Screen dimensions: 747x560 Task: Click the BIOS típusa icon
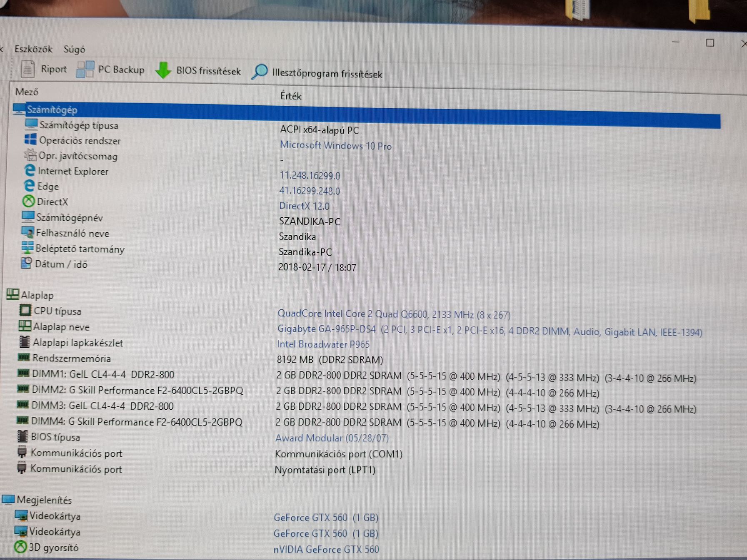(x=22, y=436)
